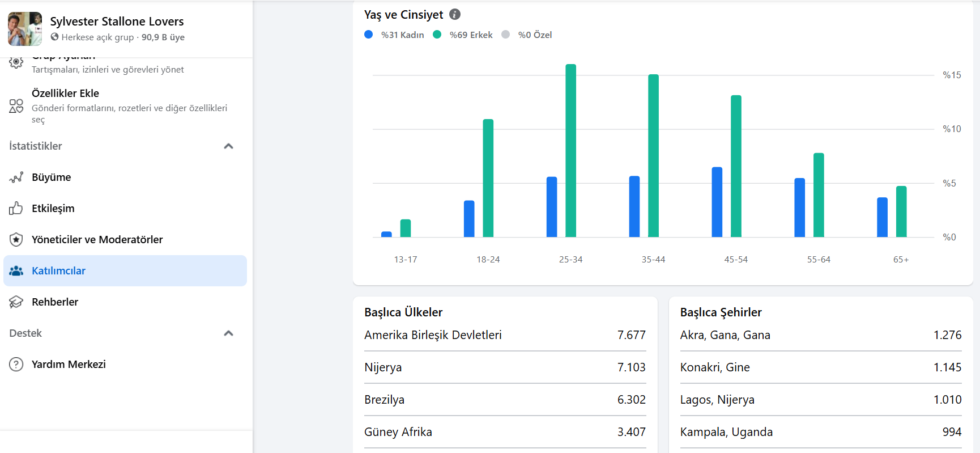
Task: Click the green Erkek legend swatch
Action: 437,35
